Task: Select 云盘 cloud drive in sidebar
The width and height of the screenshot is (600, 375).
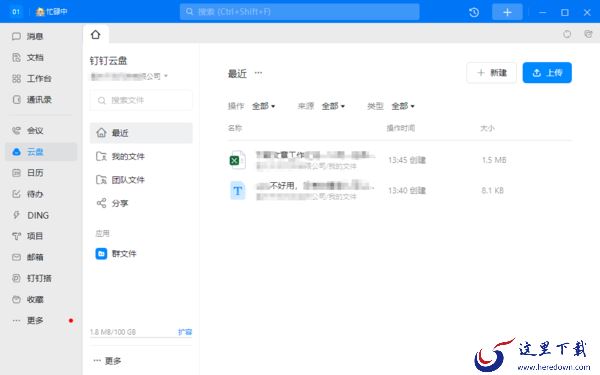Action: (41, 152)
